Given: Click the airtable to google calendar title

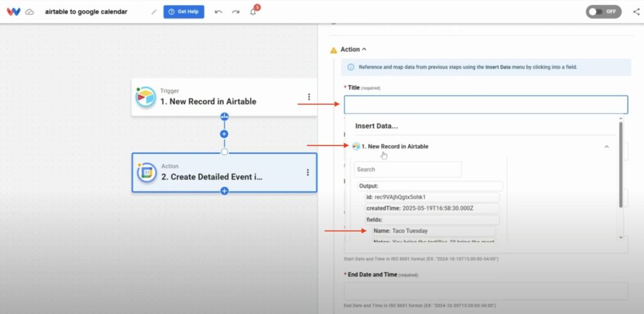Looking at the screenshot, I should pyautogui.click(x=86, y=12).
